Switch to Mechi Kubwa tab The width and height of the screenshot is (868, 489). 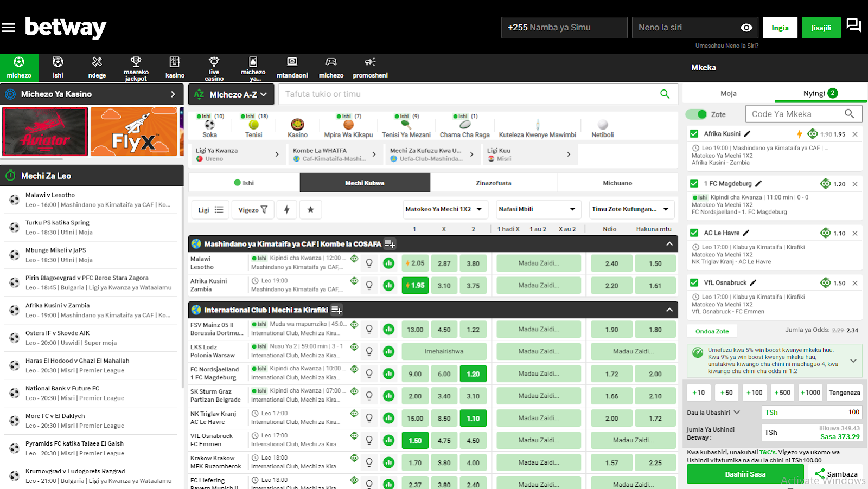point(365,183)
